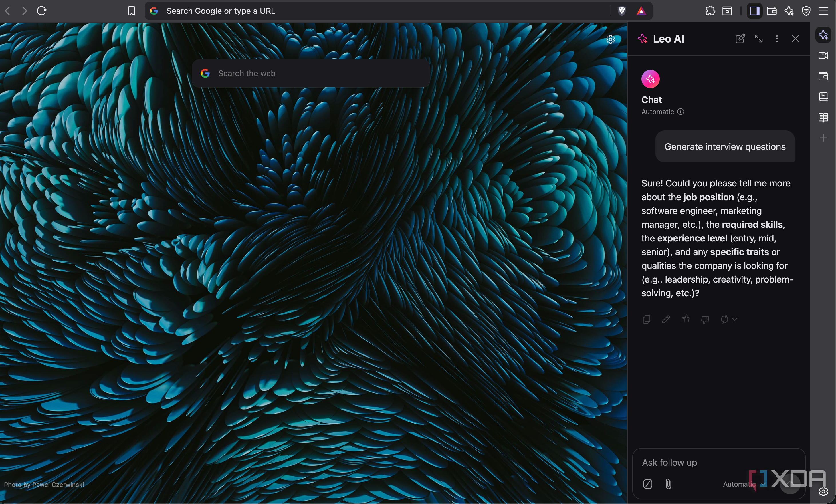Customize new tab page via gear icon
The image size is (836, 504).
click(x=610, y=39)
